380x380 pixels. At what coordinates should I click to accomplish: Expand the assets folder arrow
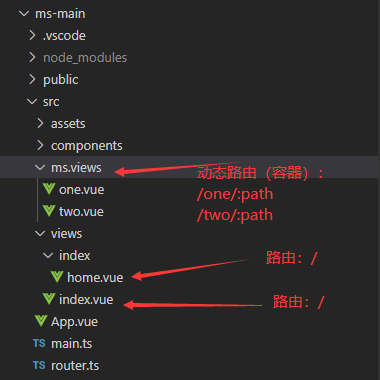[x=40, y=123]
